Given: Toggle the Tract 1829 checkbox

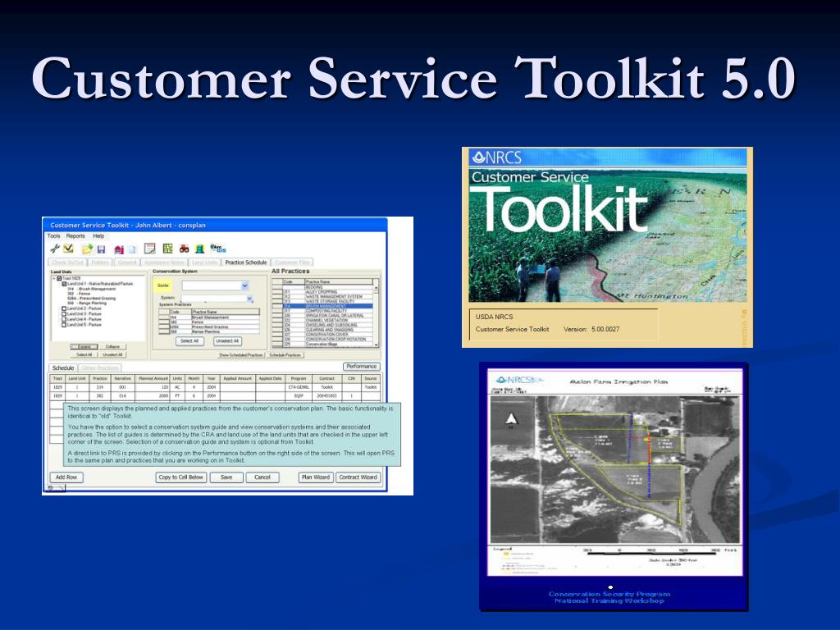Looking at the screenshot, I should 59,279.
